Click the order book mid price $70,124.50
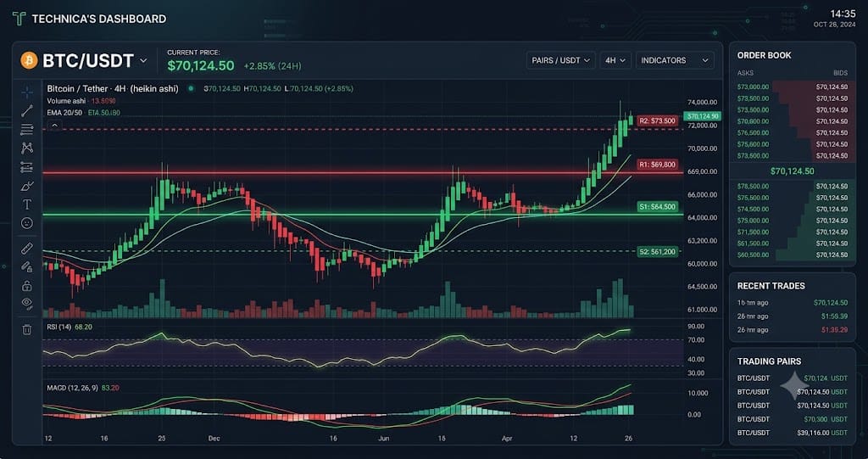 [x=793, y=171]
